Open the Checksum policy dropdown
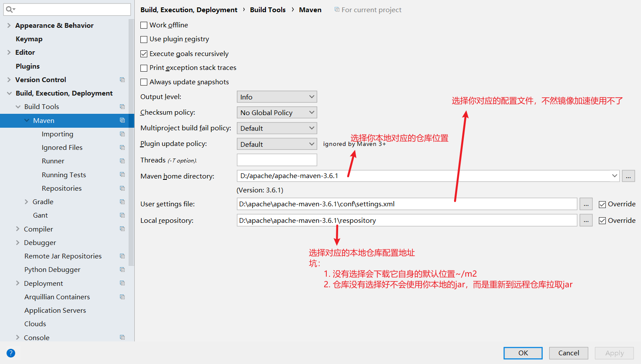 [277, 113]
